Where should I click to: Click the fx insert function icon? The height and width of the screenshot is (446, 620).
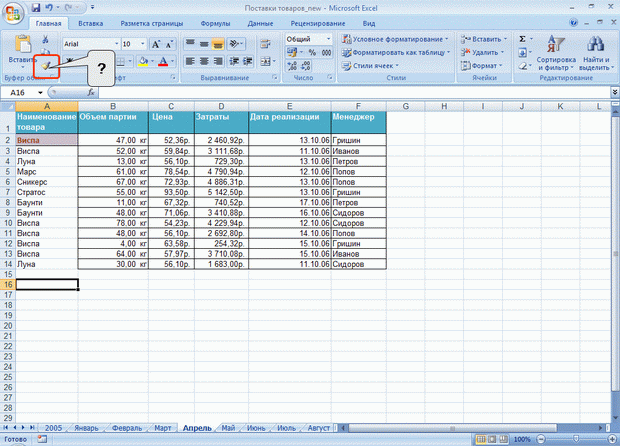91,93
